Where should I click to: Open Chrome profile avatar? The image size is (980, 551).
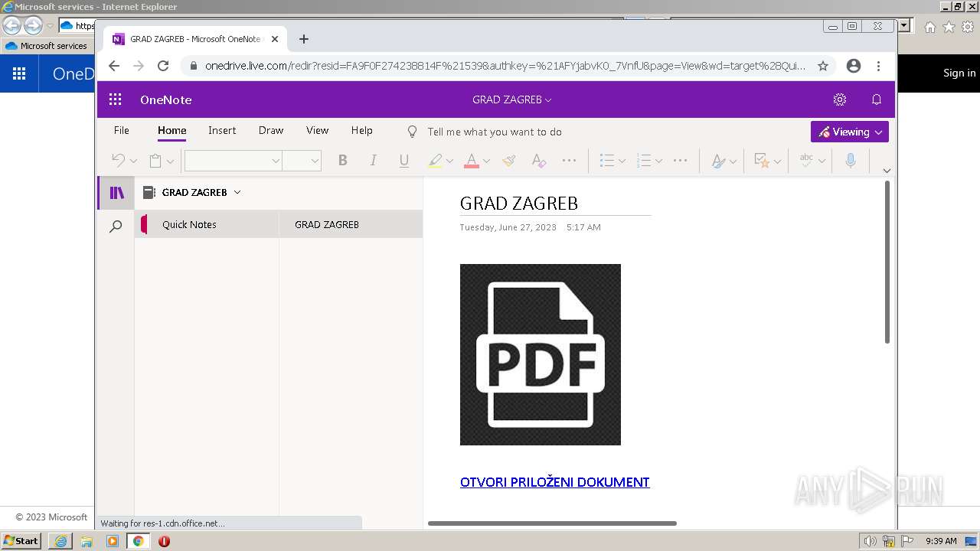click(x=854, y=66)
